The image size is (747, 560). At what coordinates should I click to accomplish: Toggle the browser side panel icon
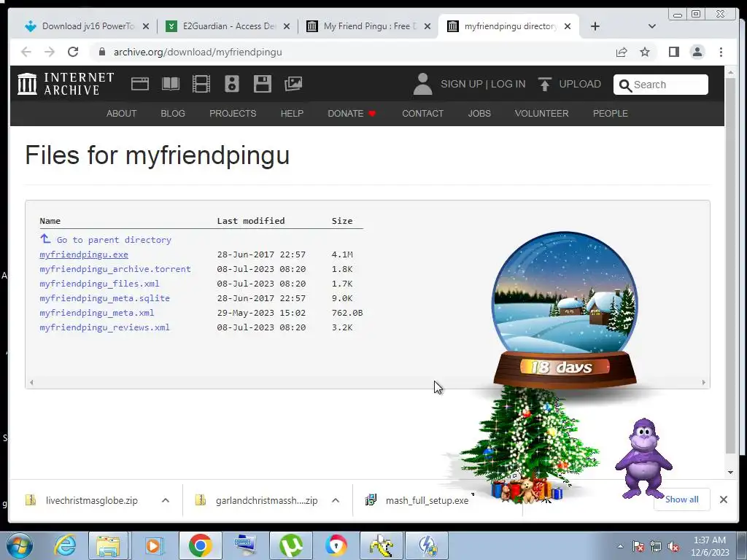click(673, 52)
